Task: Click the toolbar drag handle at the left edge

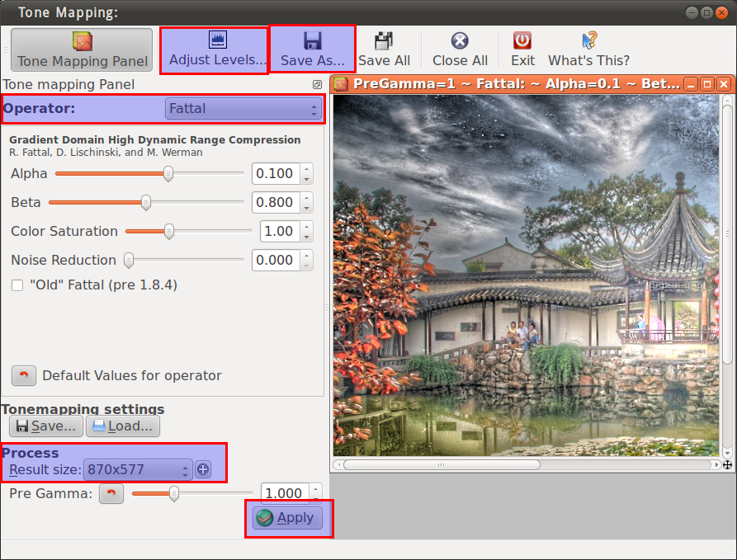Action: (6, 49)
